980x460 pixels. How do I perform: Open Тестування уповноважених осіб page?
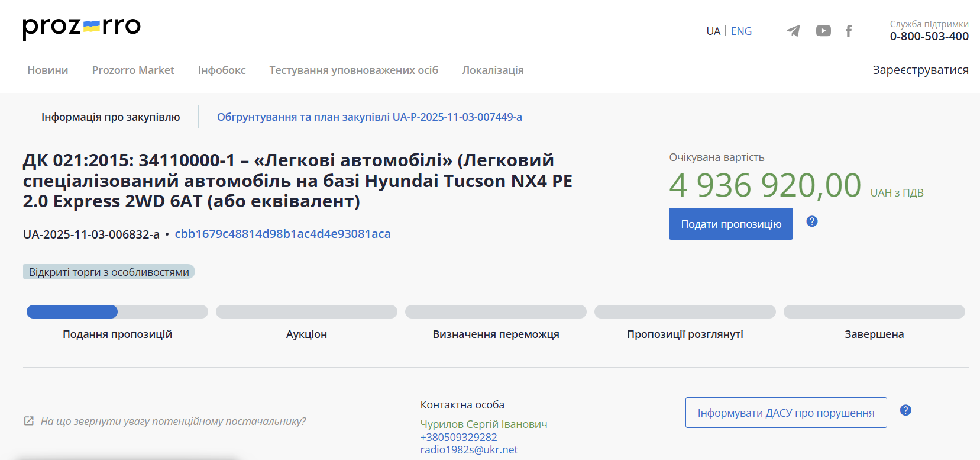pyautogui.click(x=354, y=70)
